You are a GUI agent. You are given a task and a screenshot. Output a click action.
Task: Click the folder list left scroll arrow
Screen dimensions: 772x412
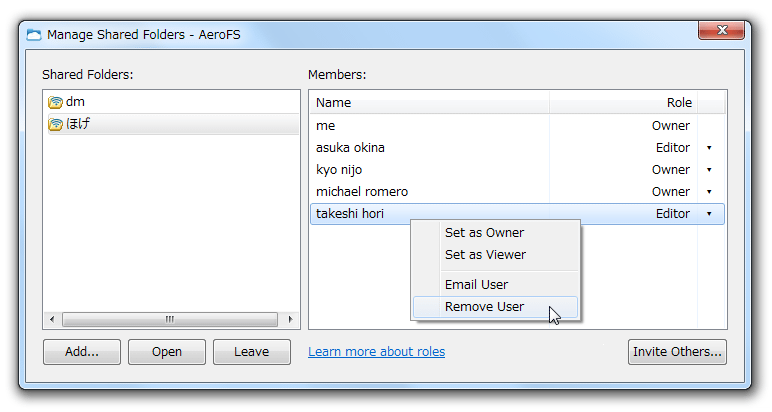click(52, 319)
